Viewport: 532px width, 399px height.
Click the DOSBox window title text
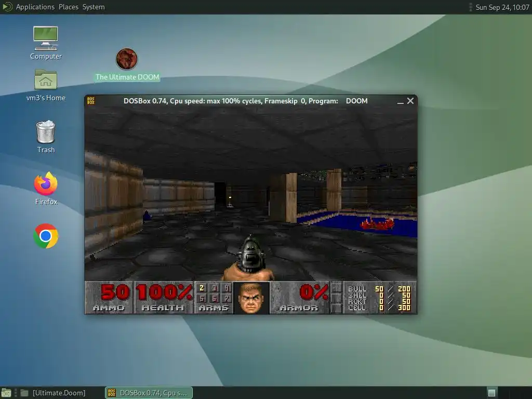pyautogui.click(x=245, y=101)
